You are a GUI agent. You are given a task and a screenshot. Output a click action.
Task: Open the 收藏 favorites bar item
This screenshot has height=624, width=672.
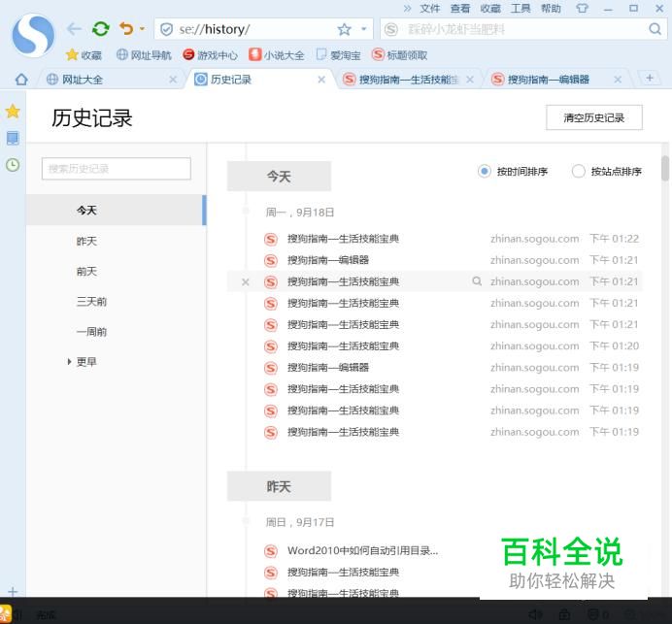84,54
